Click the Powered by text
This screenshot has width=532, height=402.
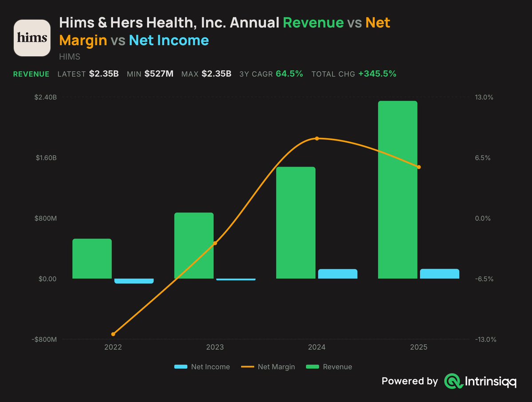coord(410,381)
